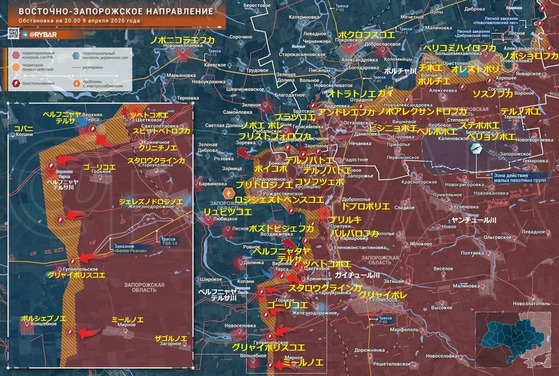Click the オトラトノエ ガイ label
The height and width of the screenshot is (376, 559).
[x=361, y=94]
